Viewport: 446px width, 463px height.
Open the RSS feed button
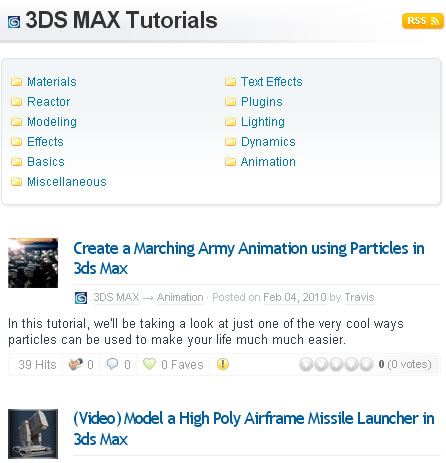point(422,21)
